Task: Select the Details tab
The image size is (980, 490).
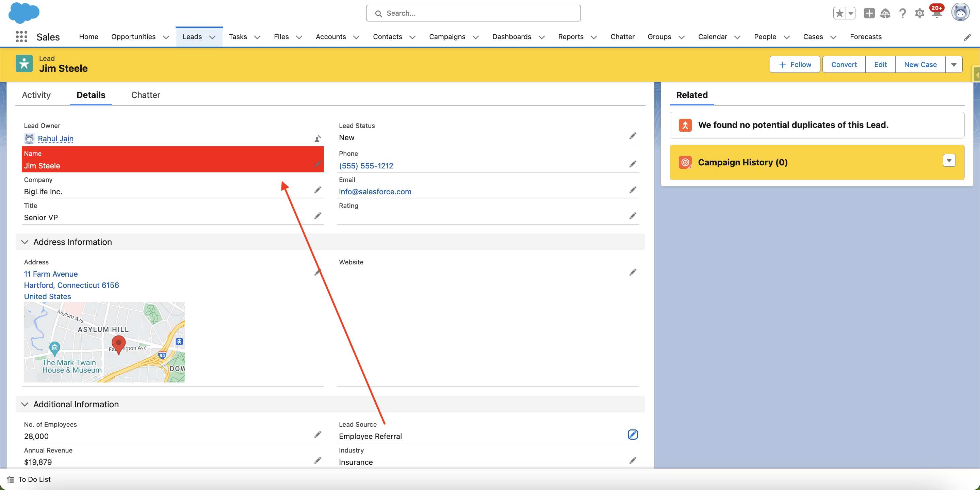Action: (91, 95)
